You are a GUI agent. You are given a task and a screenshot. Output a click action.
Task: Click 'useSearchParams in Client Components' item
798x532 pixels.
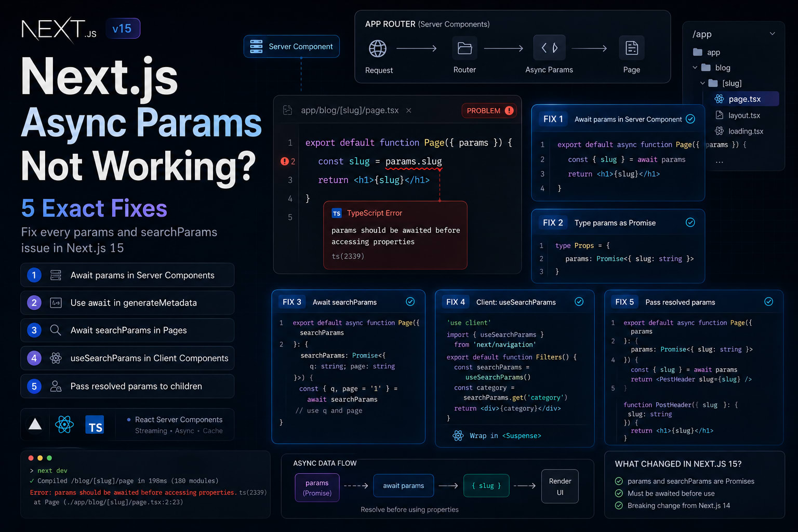(x=127, y=358)
